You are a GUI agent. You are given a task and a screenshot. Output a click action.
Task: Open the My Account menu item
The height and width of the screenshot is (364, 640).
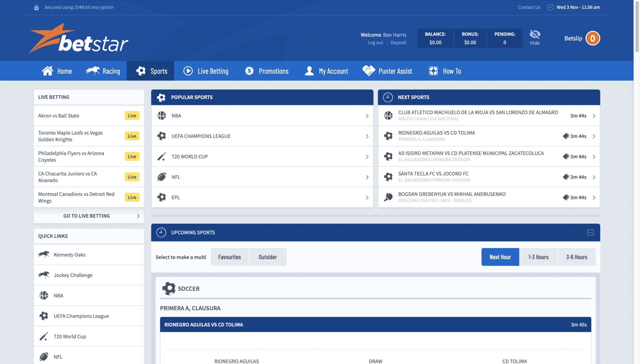click(x=326, y=71)
